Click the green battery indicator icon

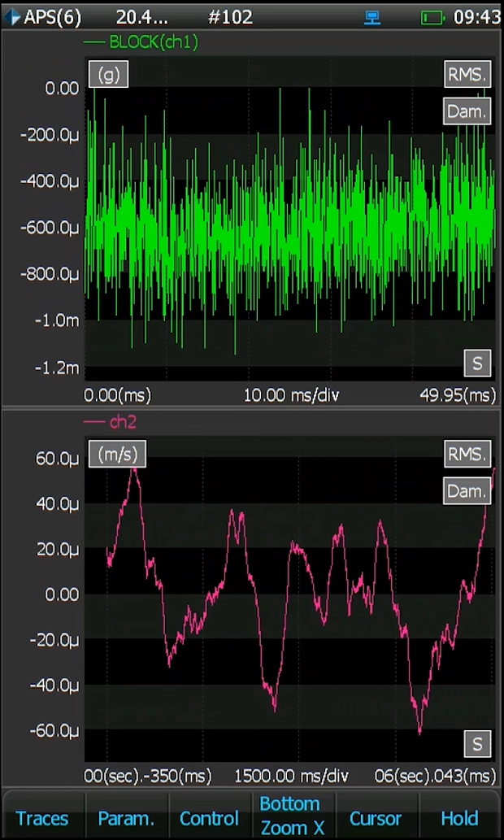(x=432, y=17)
